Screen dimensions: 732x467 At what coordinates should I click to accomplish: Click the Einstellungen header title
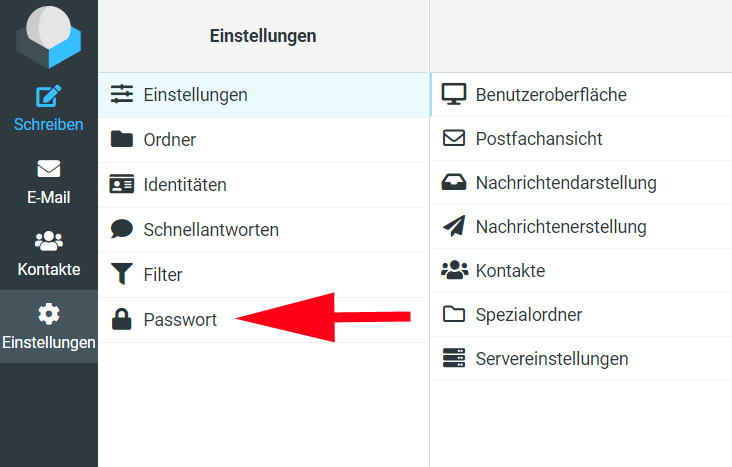pyautogui.click(x=263, y=36)
